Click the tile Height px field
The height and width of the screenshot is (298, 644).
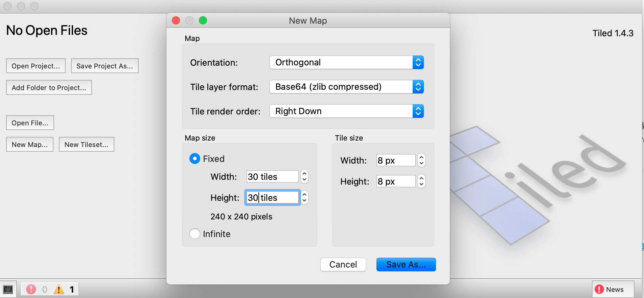tap(396, 181)
